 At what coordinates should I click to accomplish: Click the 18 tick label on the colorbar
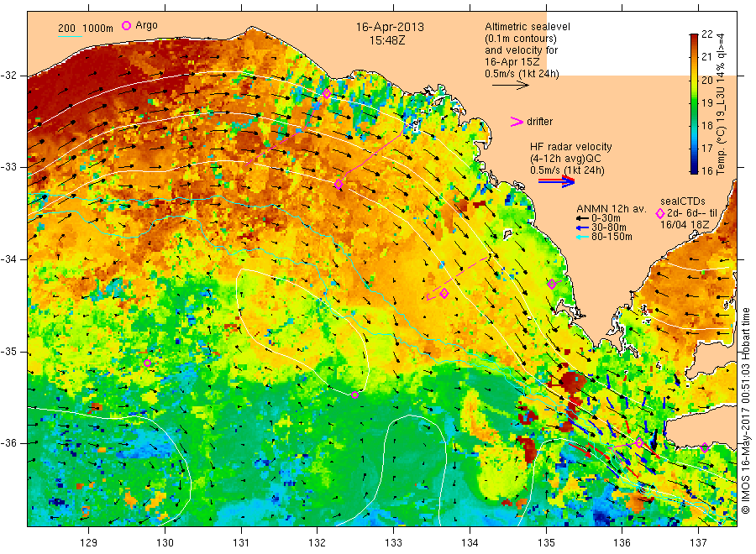click(706, 126)
